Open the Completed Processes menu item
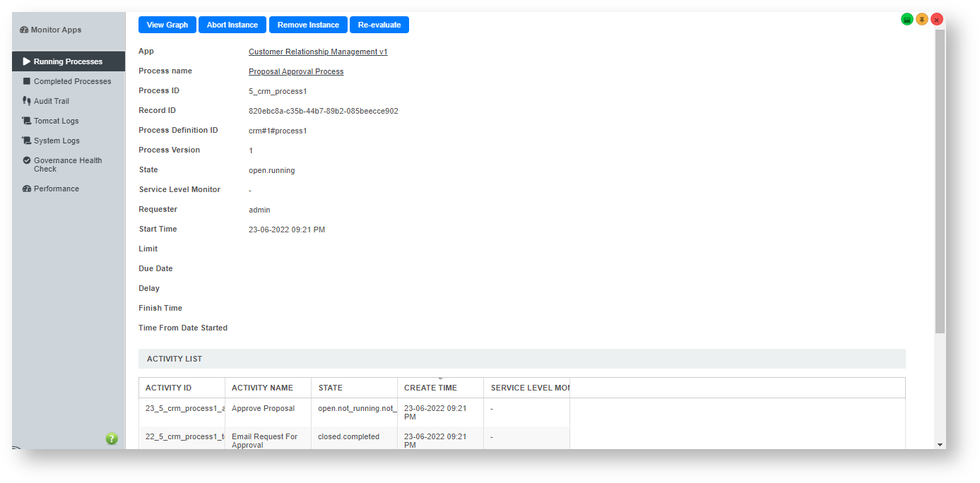 point(72,81)
